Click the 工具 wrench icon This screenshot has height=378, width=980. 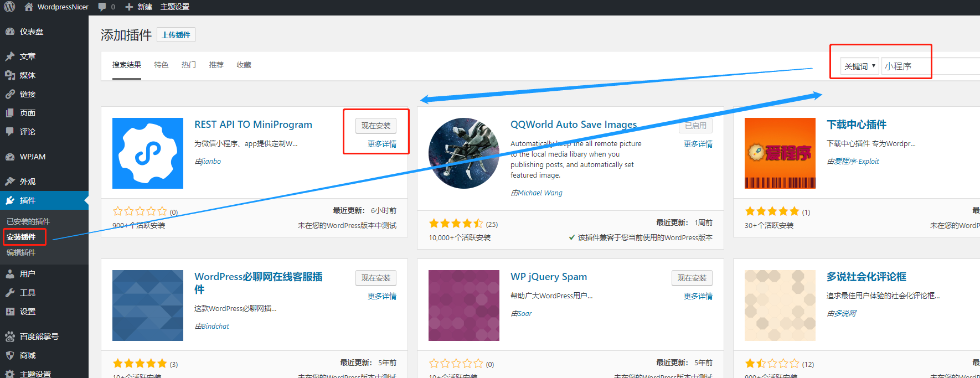10,293
